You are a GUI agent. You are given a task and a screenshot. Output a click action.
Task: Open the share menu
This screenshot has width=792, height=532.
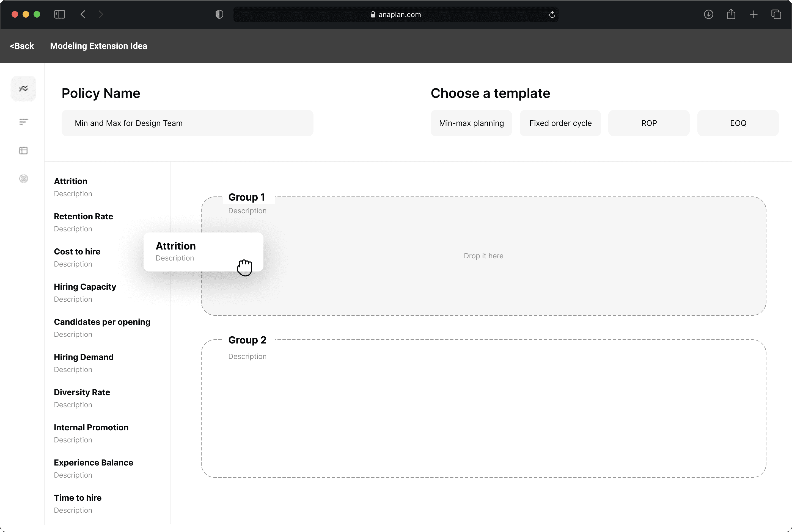[731, 14]
